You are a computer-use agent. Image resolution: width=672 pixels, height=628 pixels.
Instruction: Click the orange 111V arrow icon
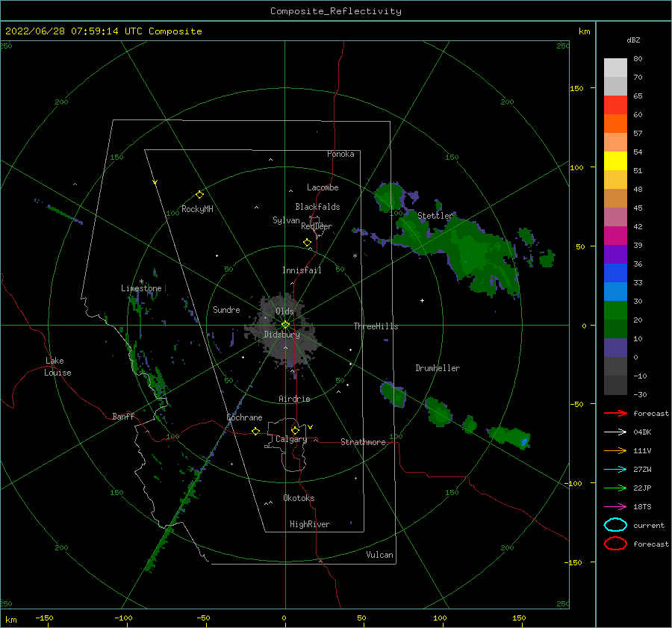point(615,450)
